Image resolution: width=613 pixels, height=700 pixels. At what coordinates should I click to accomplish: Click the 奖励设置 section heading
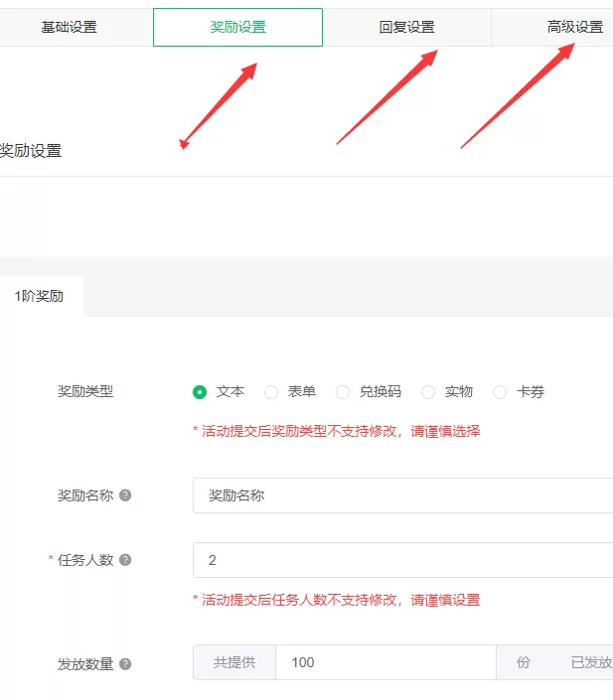[x=31, y=151]
